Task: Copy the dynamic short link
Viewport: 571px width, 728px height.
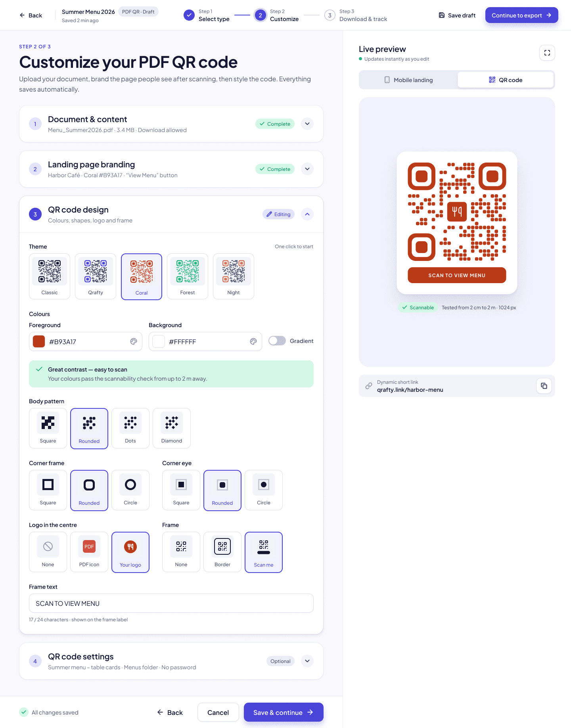Action: click(x=544, y=386)
